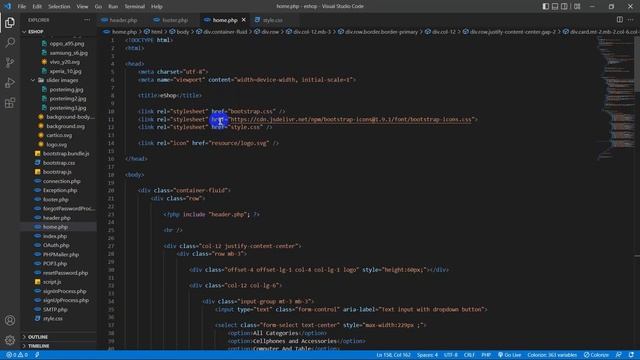Click the Colorize button in status bar
640x360 pixels.
[x=596, y=355]
